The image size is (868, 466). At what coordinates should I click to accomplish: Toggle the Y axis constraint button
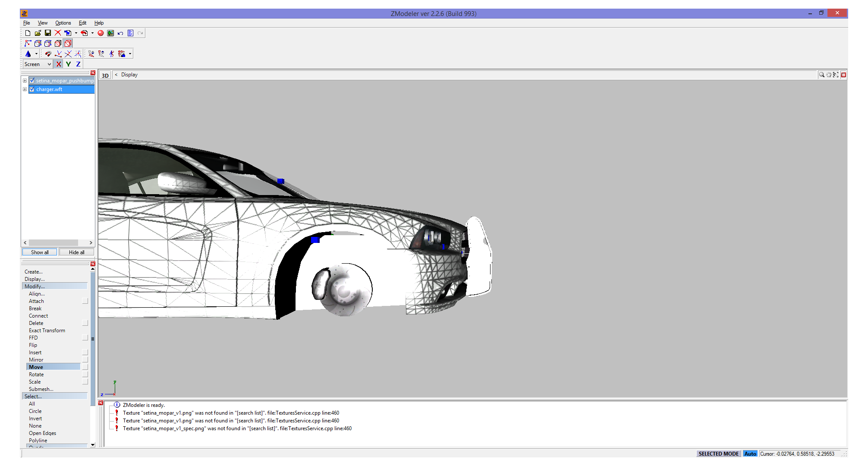click(x=68, y=64)
